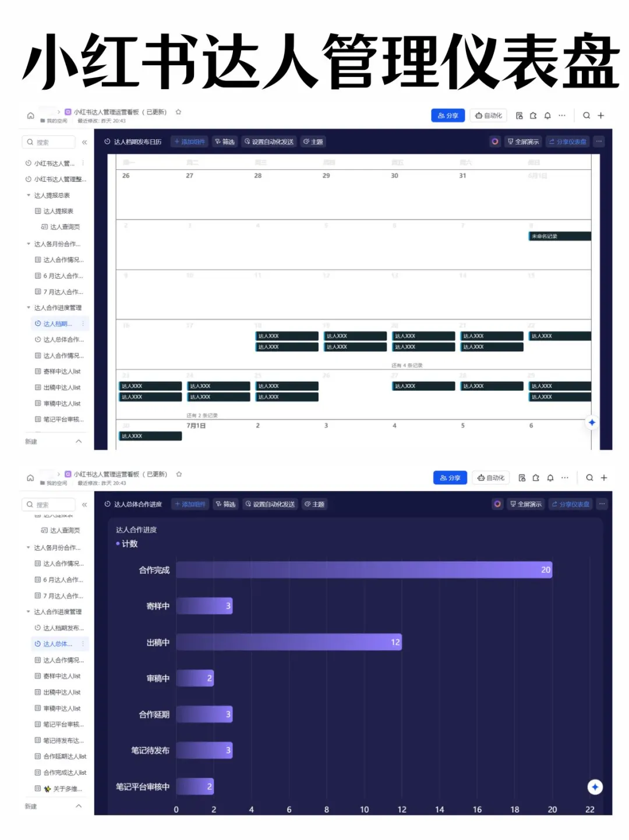Screen dimensions: 629x840
Task: Click the 合作完成 bar with value 20
Action: tap(364, 570)
